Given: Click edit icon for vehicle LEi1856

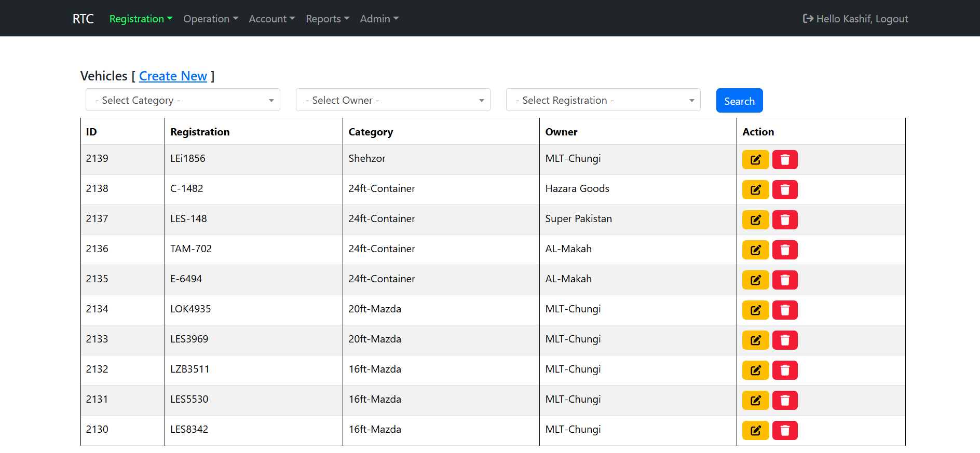Looking at the screenshot, I should point(755,160).
